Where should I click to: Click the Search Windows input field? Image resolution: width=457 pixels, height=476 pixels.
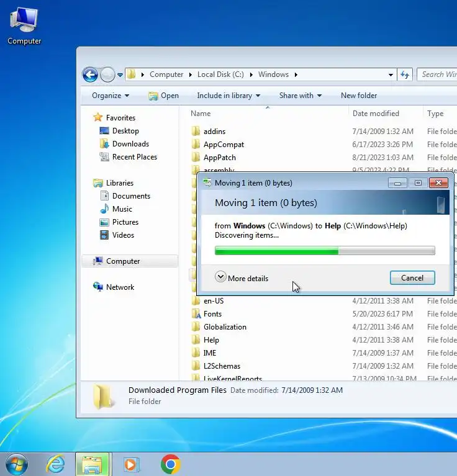click(437, 74)
